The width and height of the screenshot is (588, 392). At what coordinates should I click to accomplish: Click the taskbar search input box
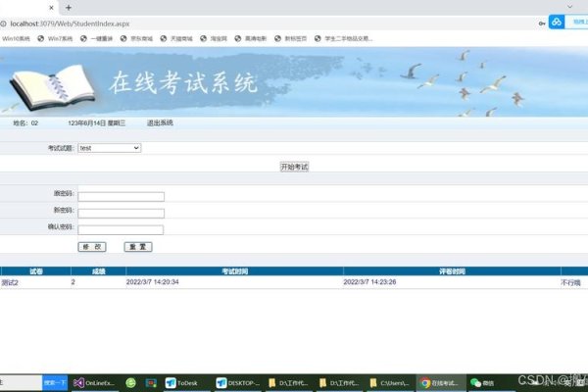(21, 383)
